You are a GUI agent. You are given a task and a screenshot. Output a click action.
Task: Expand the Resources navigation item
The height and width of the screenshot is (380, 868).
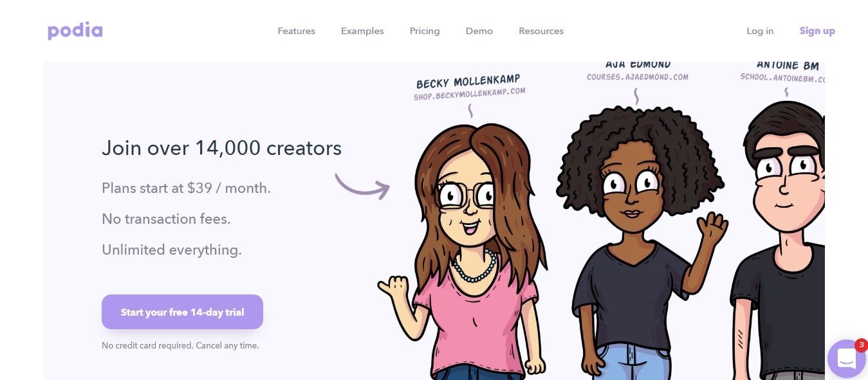[x=541, y=31]
